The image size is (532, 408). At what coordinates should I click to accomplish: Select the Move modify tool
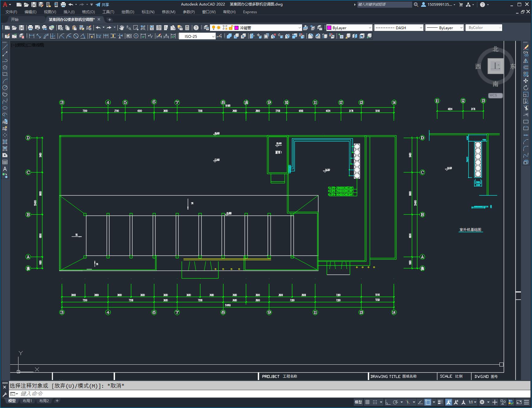click(526, 81)
